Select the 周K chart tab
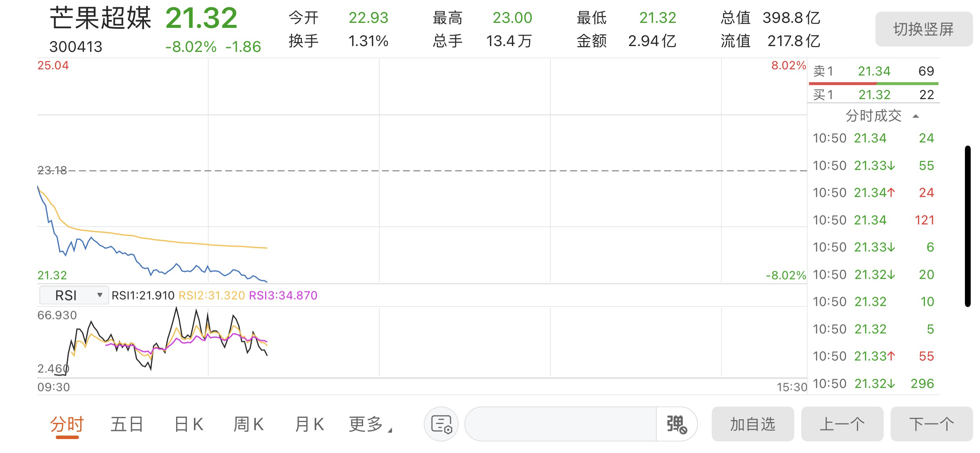Screen dimensions: 980x453 (248, 424)
